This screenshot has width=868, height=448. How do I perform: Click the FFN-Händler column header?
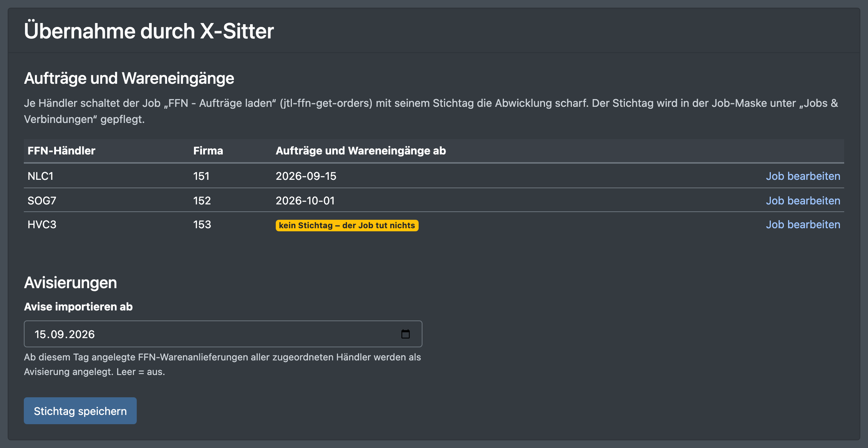coord(61,151)
